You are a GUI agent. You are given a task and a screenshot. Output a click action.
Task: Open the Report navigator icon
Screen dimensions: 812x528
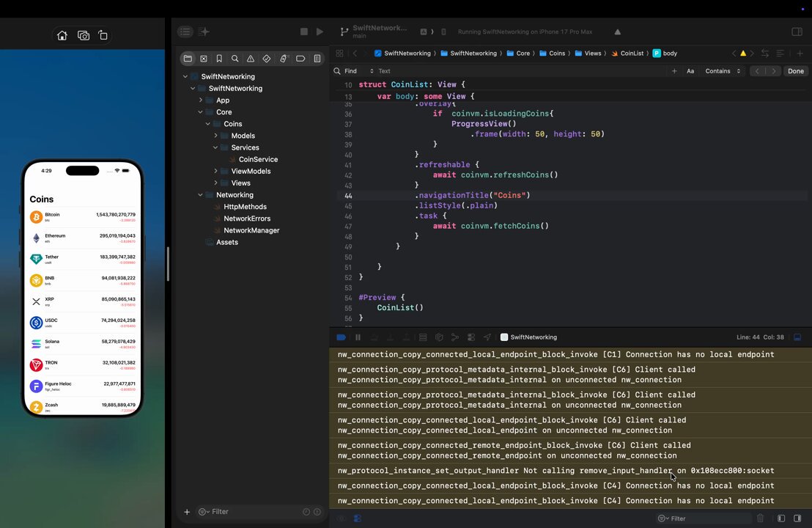click(x=317, y=59)
